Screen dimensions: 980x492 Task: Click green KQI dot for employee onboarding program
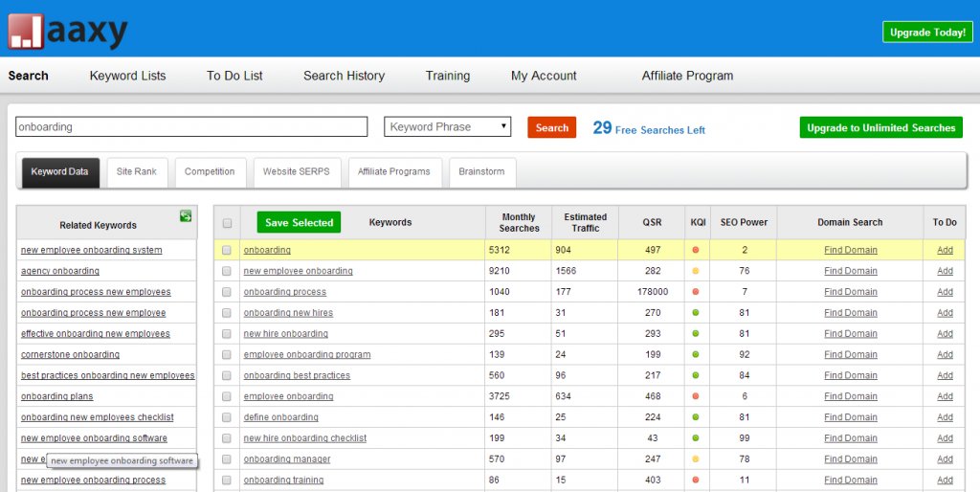tap(696, 354)
